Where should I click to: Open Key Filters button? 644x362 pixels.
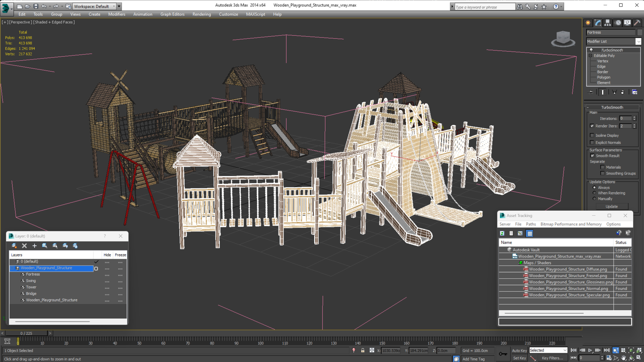click(x=552, y=358)
